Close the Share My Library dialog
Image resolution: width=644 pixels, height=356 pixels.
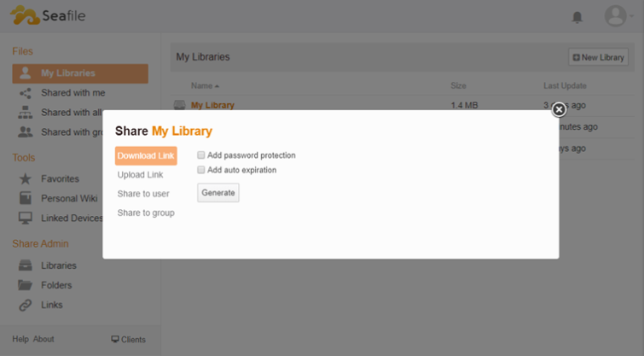click(x=559, y=109)
